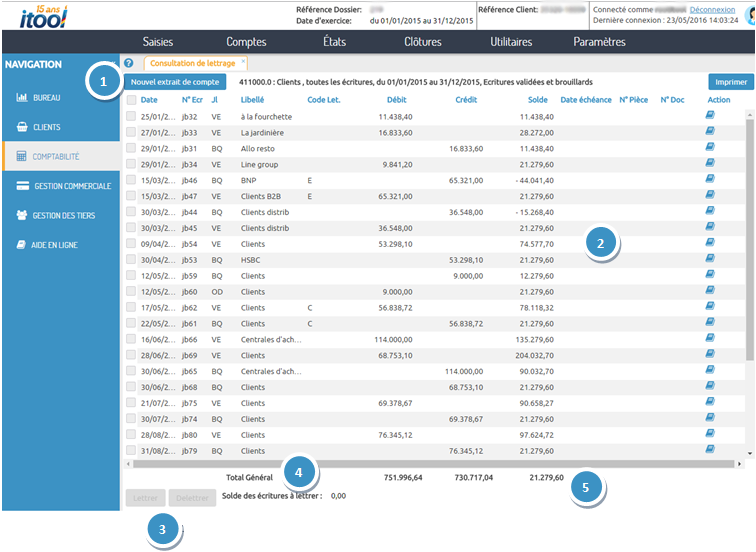This screenshot has width=756, height=552.
Task: Click the Clients basket icon in sidebar
Action: point(21,127)
